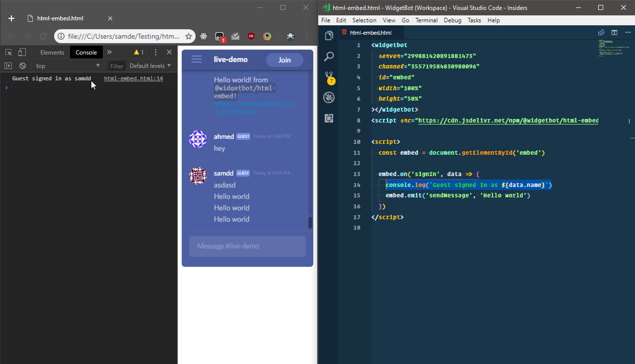Click the Join button in the live-demo widget
The height and width of the screenshot is (364, 635).
tap(284, 60)
